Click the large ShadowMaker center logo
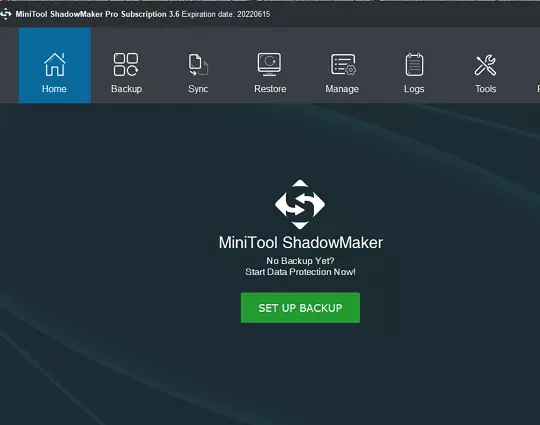This screenshot has width=540, height=425. [x=300, y=204]
